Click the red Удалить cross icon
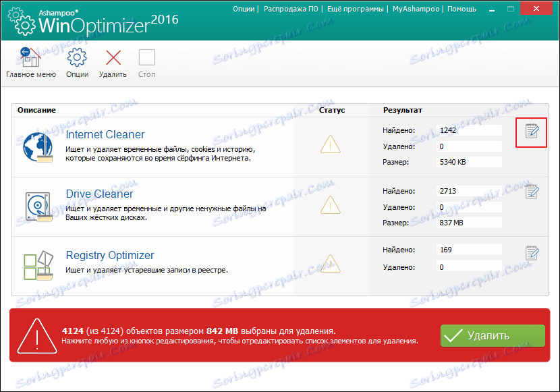The image size is (560, 392). pos(113,57)
